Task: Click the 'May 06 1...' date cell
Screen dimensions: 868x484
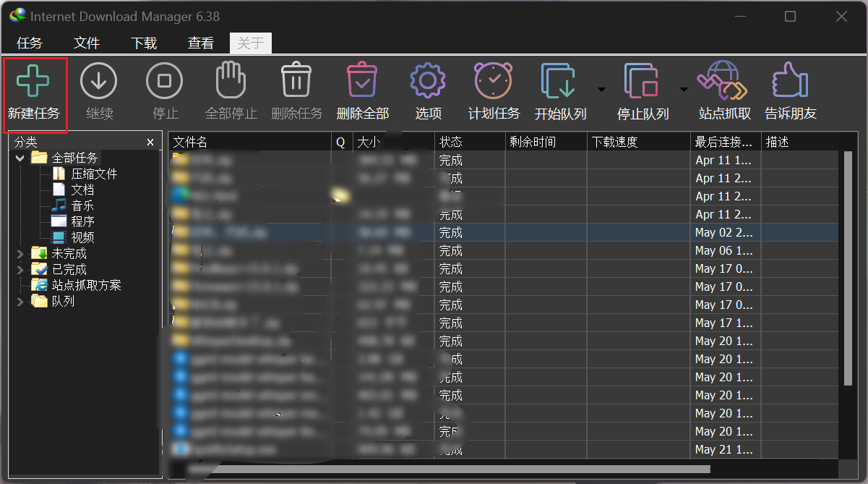Action: (x=725, y=250)
